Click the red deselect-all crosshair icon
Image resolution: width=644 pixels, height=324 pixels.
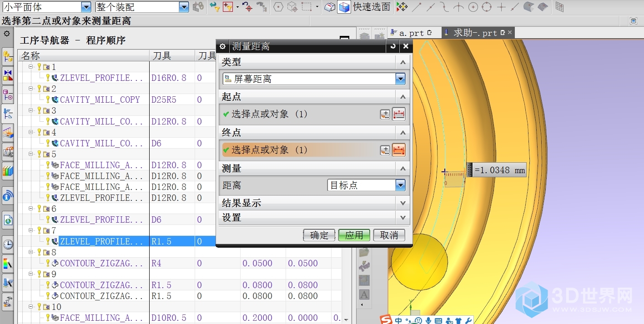pos(247,7)
